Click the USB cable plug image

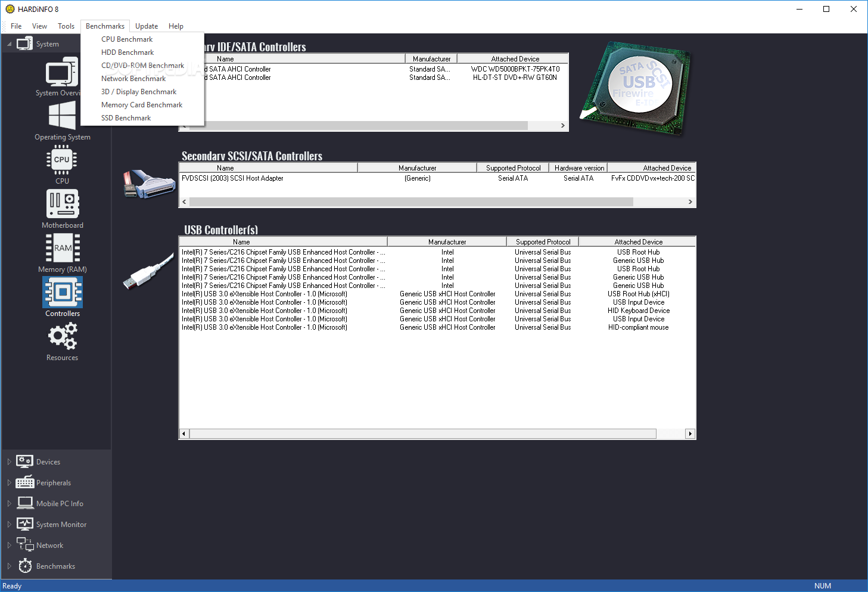[x=149, y=271]
